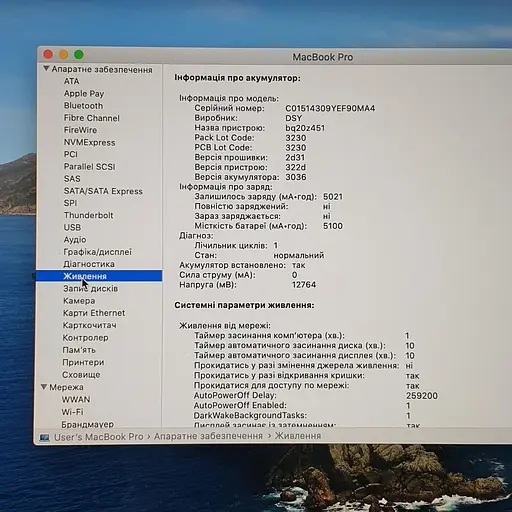512x512 pixels.
Task: Open the NVMExpress entry
Action: coord(89,142)
